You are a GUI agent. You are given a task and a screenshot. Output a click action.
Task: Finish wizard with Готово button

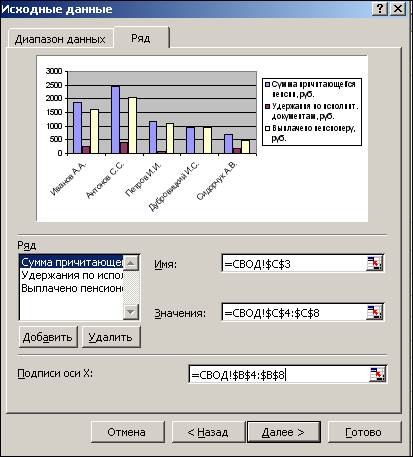click(x=364, y=432)
